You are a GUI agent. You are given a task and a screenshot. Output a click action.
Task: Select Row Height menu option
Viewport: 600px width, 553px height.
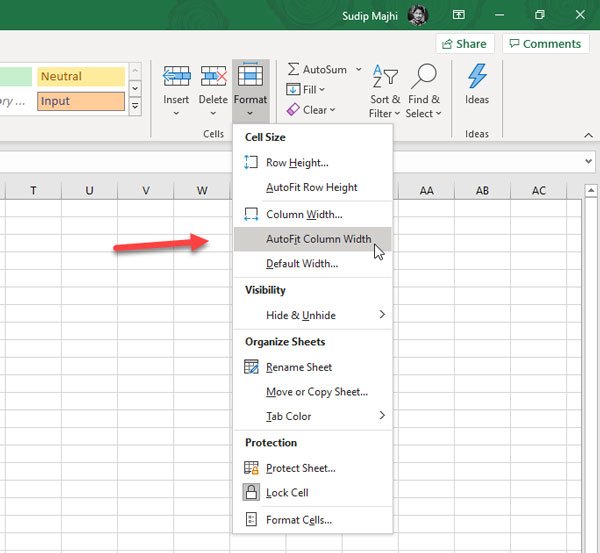(x=297, y=162)
